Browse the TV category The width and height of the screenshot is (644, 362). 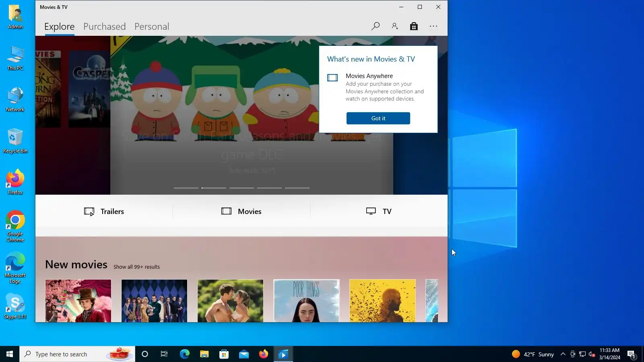point(379,212)
